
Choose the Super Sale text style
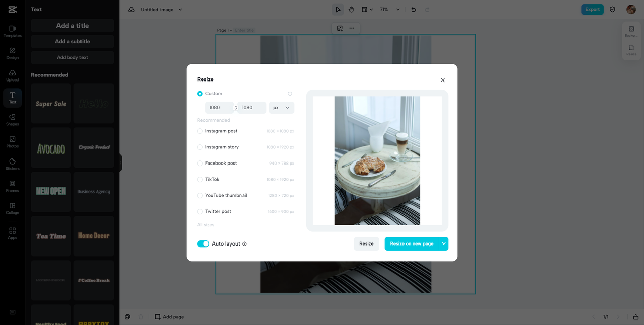click(x=51, y=104)
